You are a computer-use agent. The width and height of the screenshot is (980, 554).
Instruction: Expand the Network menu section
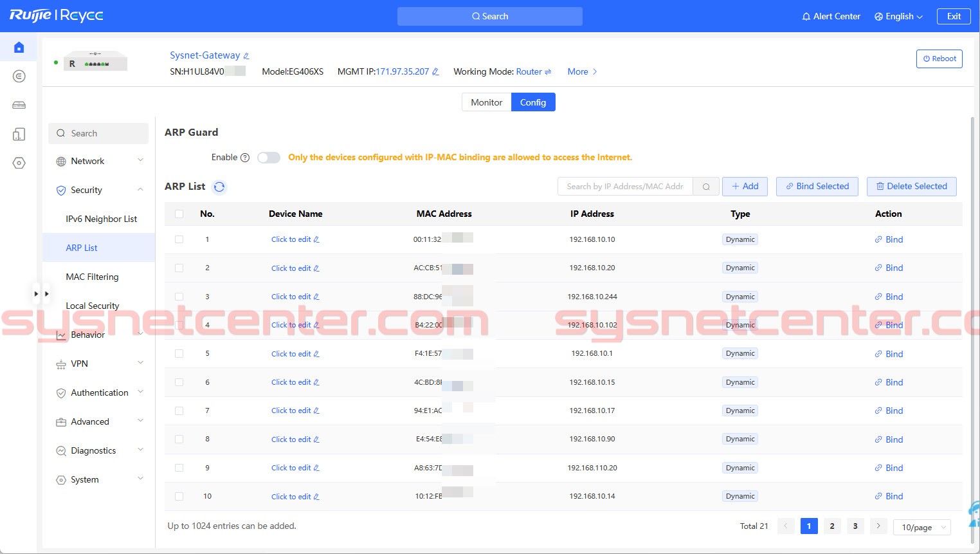98,162
